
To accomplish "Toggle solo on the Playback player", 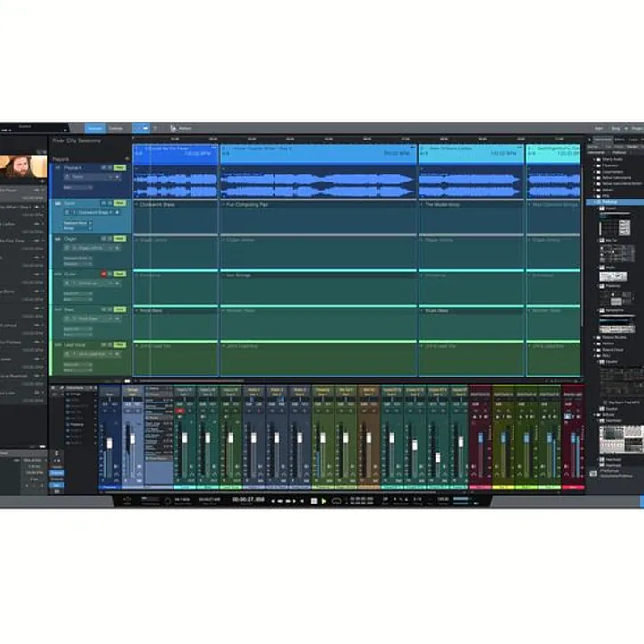I will [x=110, y=167].
